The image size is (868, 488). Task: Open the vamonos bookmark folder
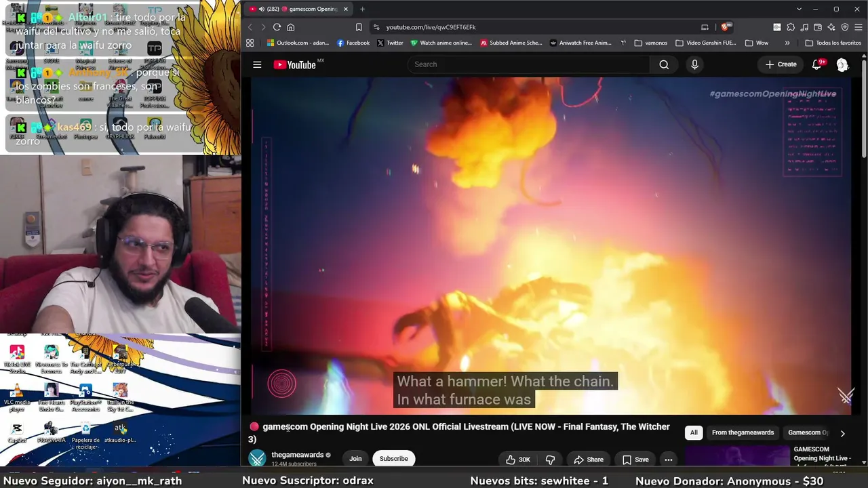[651, 43]
